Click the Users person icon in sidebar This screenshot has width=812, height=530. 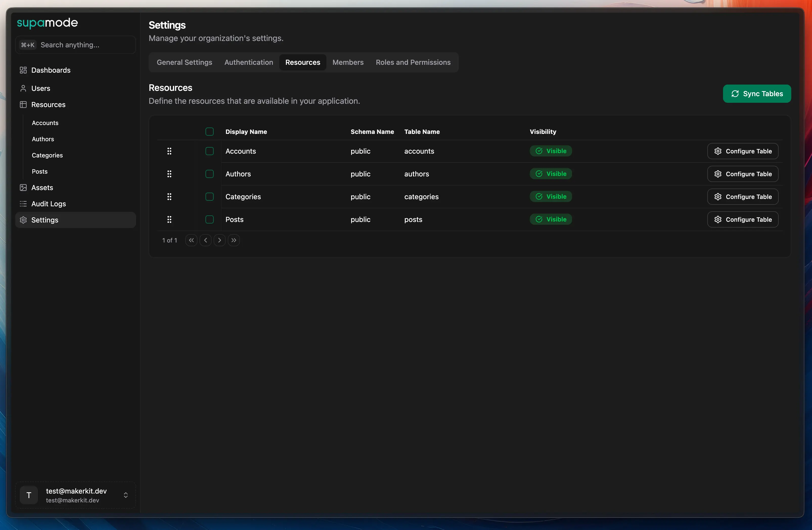[x=23, y=88]
